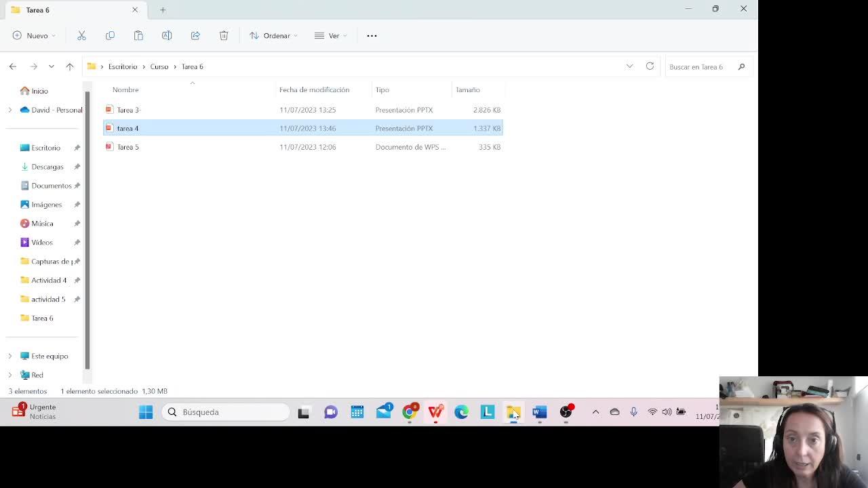Open the three-dots more options menu
The width and height of the screenshot is (868, 488).
pos(372,35)
